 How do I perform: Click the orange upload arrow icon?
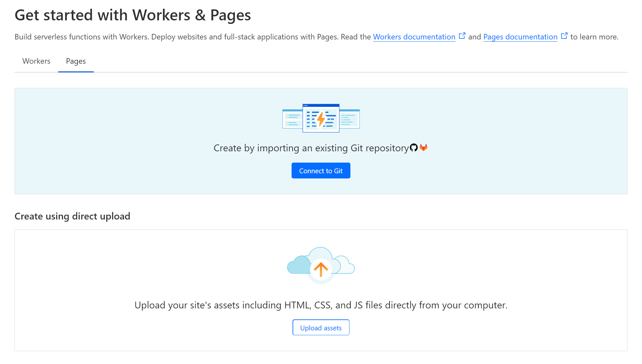coord(321,269)
